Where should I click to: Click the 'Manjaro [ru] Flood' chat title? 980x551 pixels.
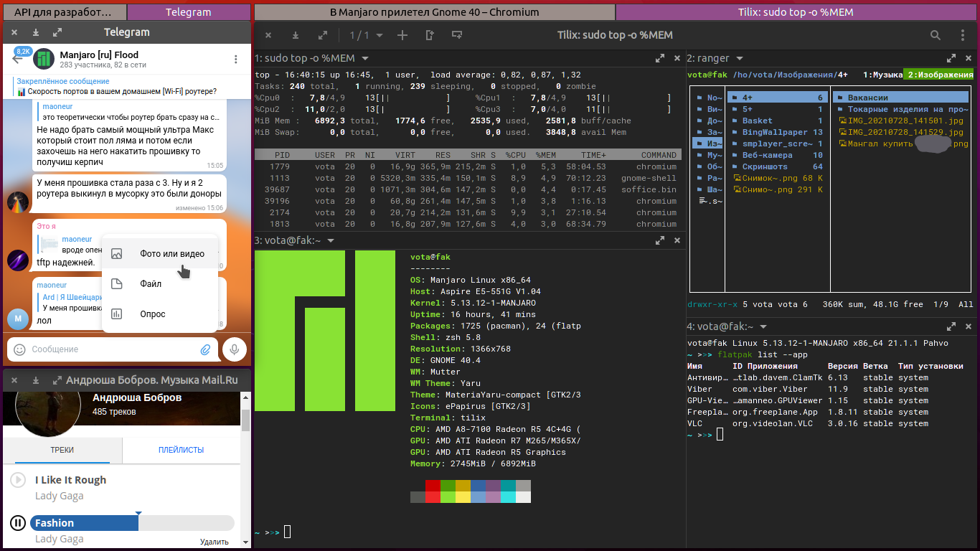[x=99, y=55]
